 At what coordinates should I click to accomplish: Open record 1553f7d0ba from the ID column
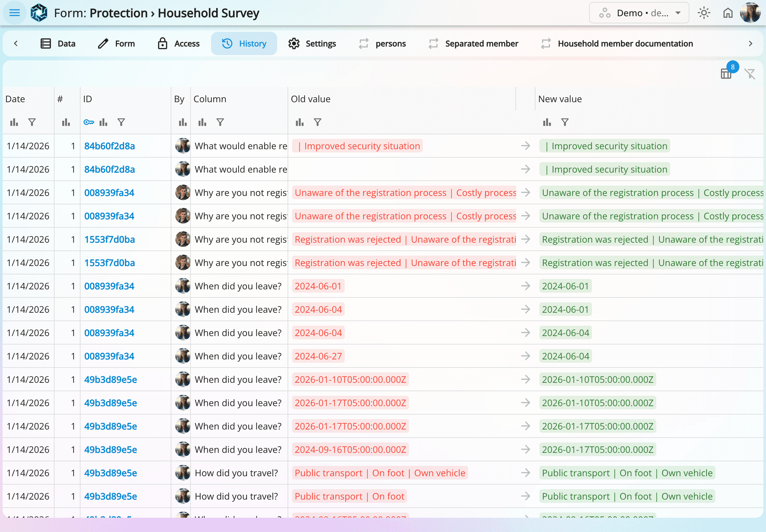[x=110, y=239]
